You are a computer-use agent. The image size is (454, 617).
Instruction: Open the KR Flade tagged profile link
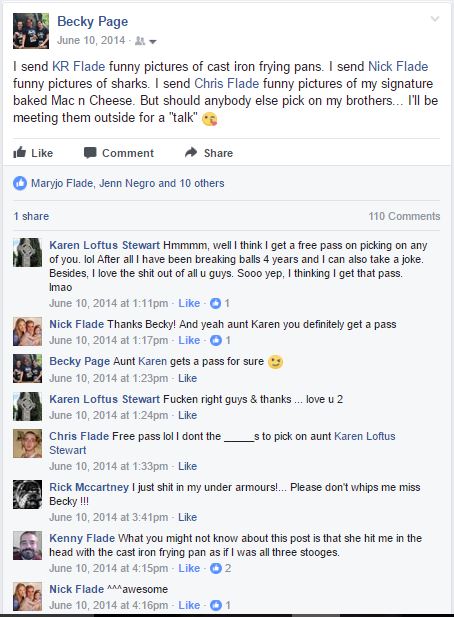click(x=79, y=66)
